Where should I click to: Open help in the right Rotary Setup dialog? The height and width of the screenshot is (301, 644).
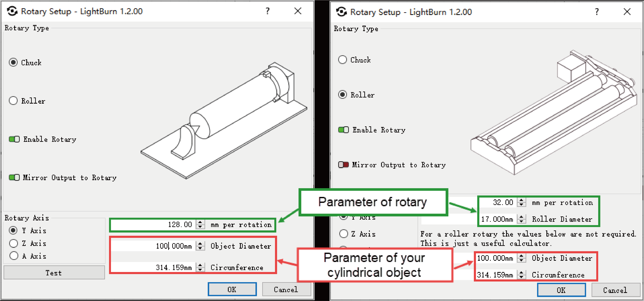click(x=597, y=11)
